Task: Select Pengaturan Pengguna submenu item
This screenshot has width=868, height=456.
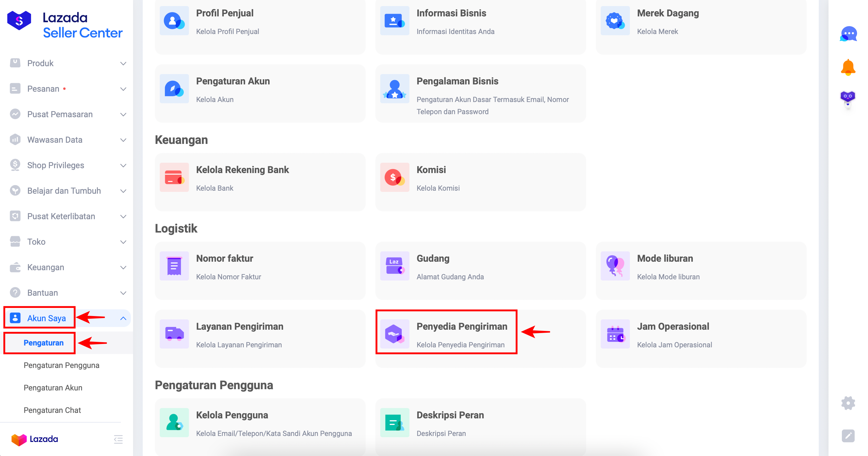Action: [x=61, y=366]
